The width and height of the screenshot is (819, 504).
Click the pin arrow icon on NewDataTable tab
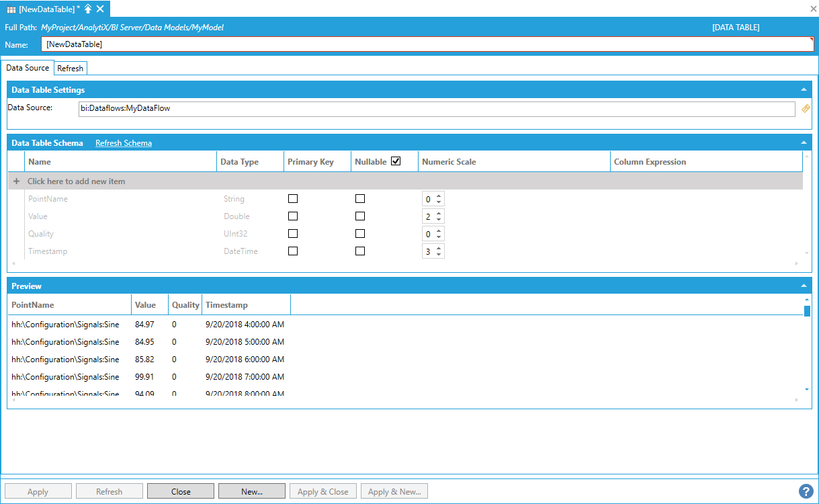(88, 9)
